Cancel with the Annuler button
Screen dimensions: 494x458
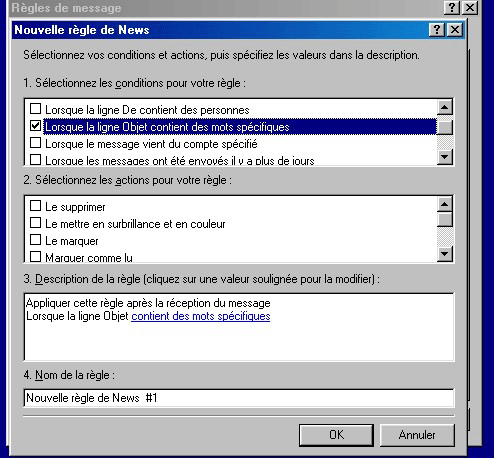pos(417,435)
